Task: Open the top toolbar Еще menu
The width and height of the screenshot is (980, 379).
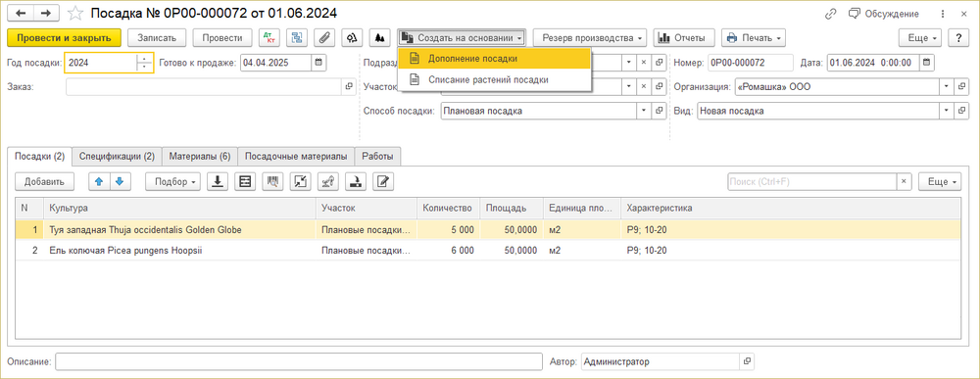Action: [x=920, y=37]
